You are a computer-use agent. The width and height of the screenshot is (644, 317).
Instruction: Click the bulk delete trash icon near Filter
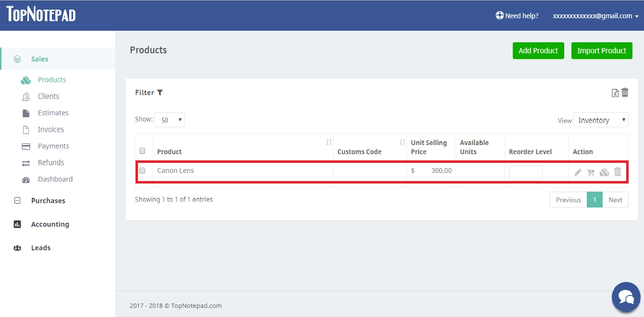pyautogui.click(x=625, y=92)
